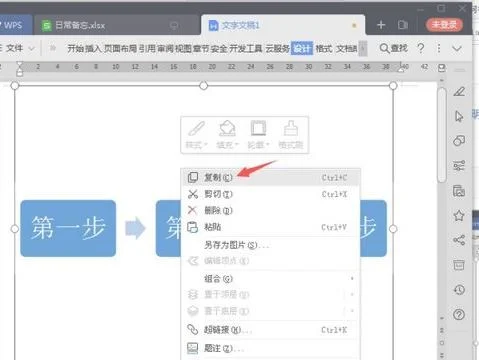
Task: Open the 插入 (Insert) ribbon tab
Action: [93, 49]
